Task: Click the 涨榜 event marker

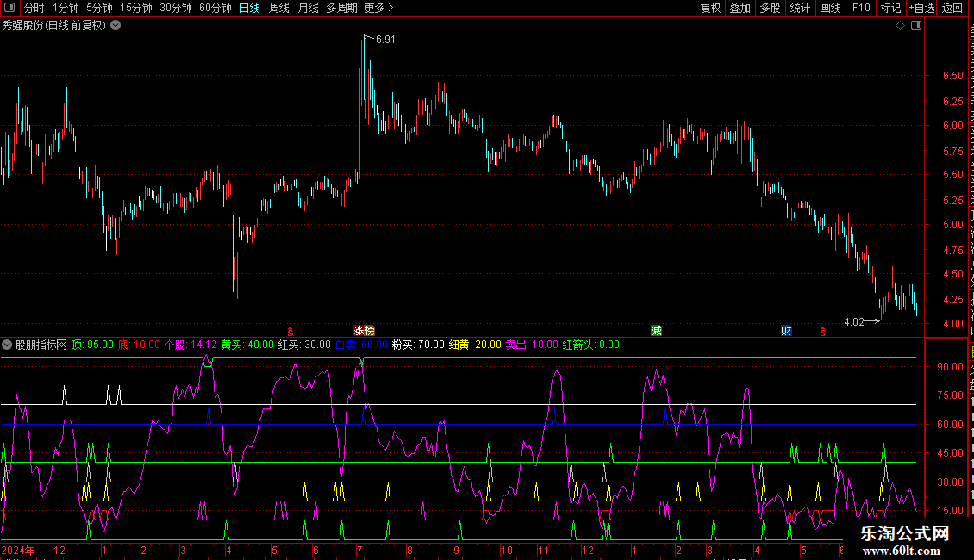Action: 364,330
